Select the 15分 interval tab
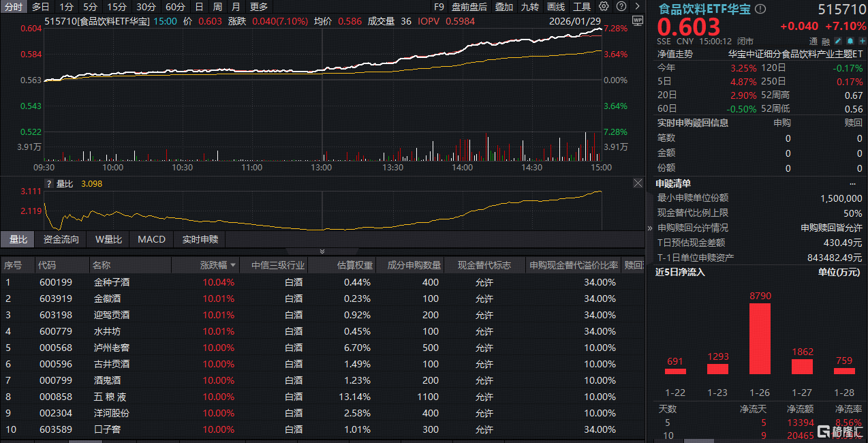 117,7
